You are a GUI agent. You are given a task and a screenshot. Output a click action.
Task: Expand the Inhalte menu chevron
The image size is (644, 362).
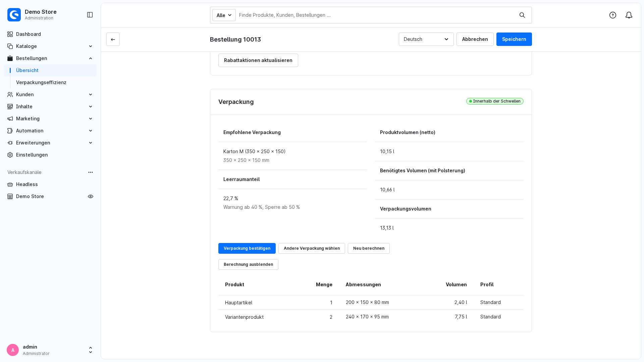click(x=91, y=107)
